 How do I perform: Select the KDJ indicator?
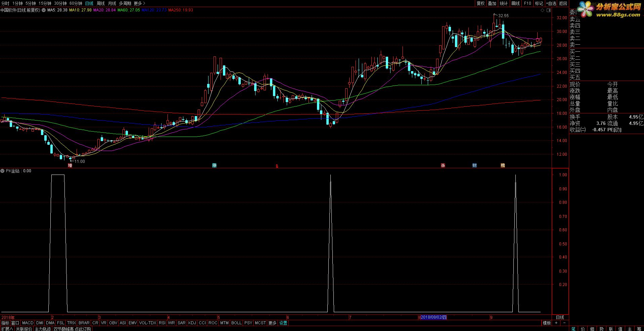coord(192,323)
